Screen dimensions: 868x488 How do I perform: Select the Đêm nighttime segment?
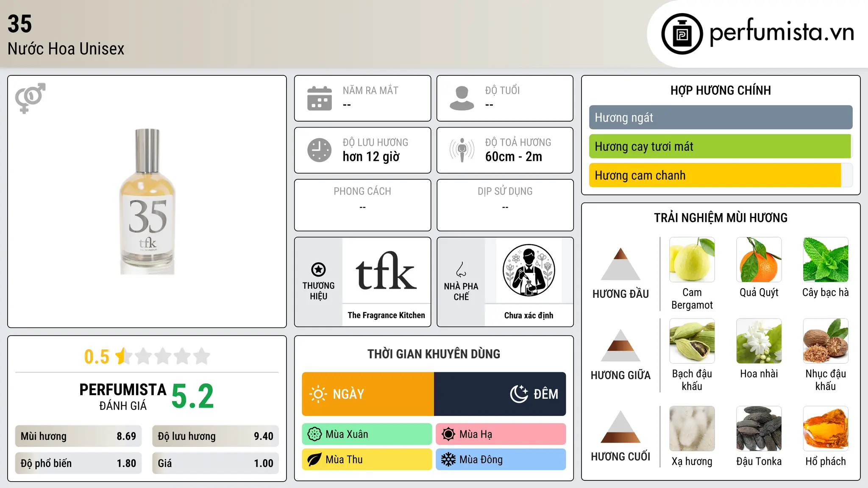[500, 394]
